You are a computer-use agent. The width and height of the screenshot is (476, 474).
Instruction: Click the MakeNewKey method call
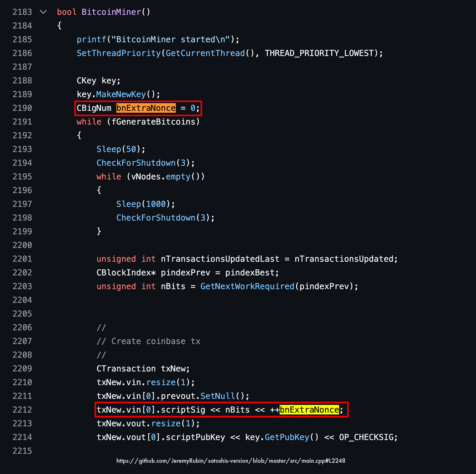point(121,94)
